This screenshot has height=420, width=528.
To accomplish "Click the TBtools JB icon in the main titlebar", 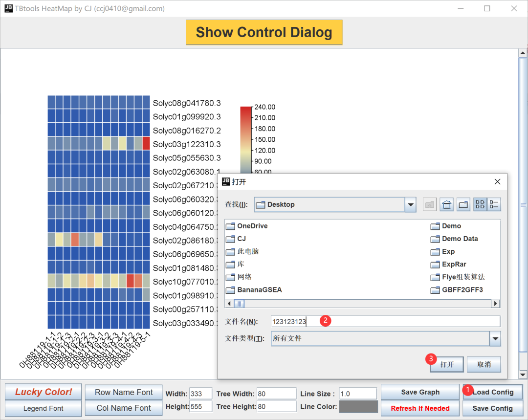I will pos(8,8).
